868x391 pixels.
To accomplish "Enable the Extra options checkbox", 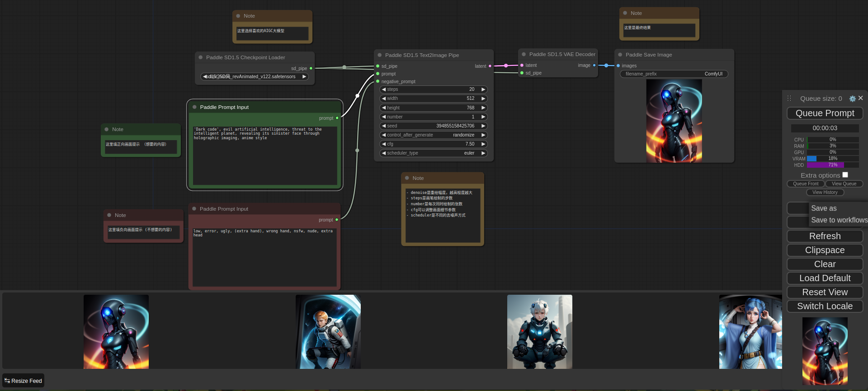I will click(x=845, y=175).
